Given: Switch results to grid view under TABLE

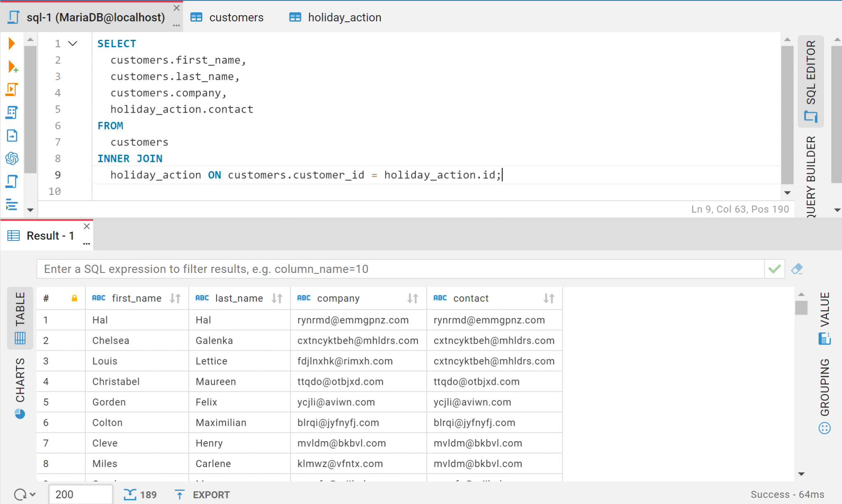Looking at the screenshot, I should [20, 338].
